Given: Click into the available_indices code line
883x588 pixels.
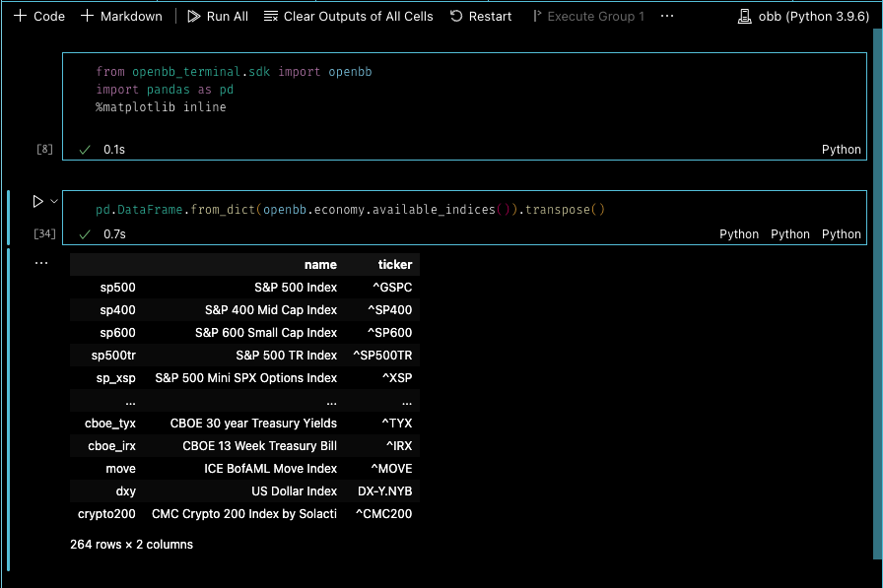Looking at the screenshot, I should pyautogui.click(x=350, y=210).
